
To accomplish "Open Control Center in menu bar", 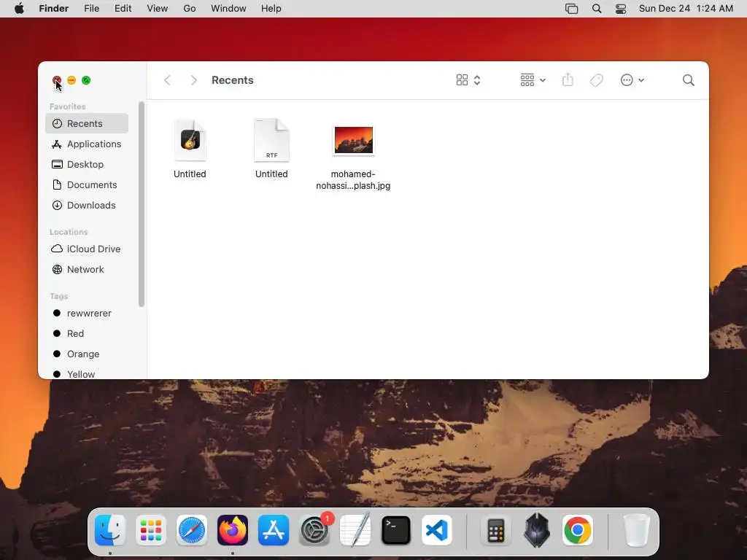I will click(621, 9).
